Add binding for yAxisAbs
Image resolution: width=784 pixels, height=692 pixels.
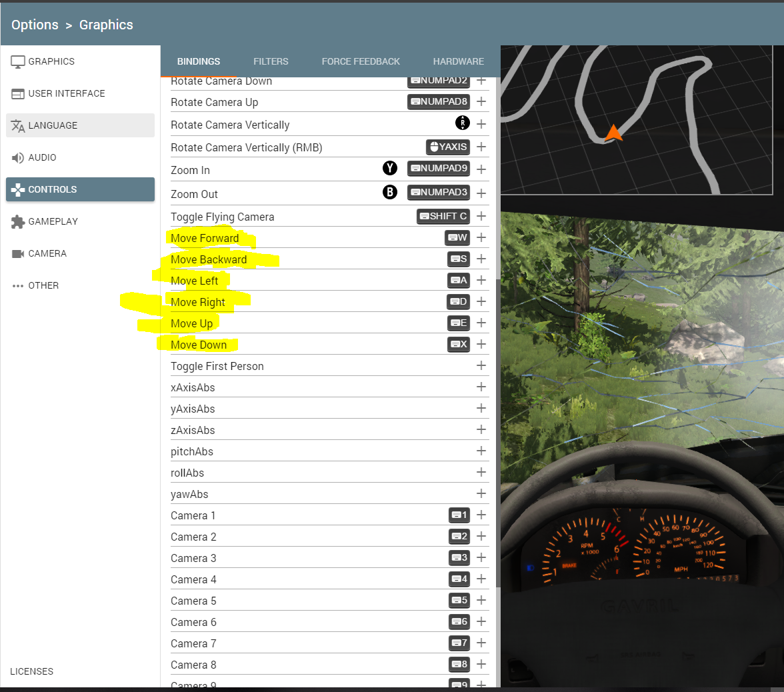click(x=481, y=408)
